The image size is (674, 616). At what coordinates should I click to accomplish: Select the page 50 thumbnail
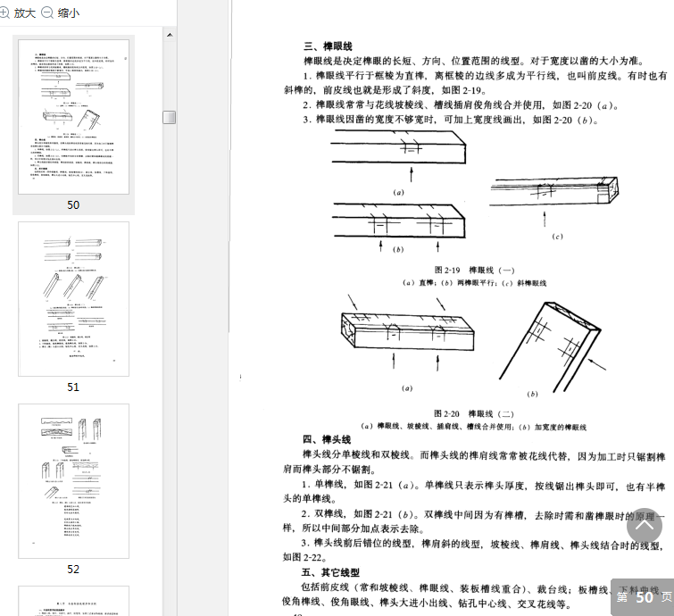[x=73, y=116]
